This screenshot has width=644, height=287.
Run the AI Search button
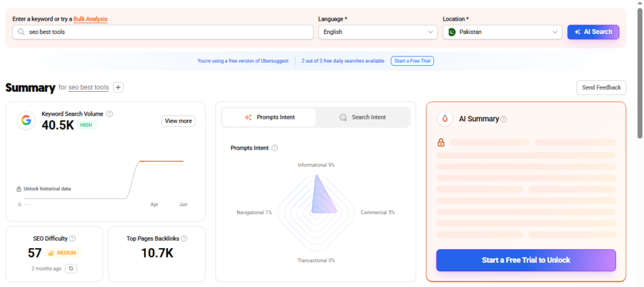tap(593, 32)
